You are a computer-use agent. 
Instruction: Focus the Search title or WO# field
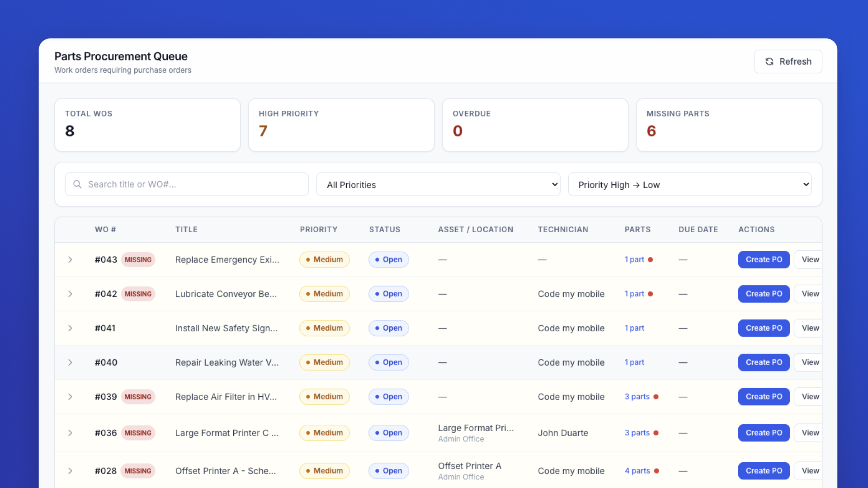pos(194,184)
